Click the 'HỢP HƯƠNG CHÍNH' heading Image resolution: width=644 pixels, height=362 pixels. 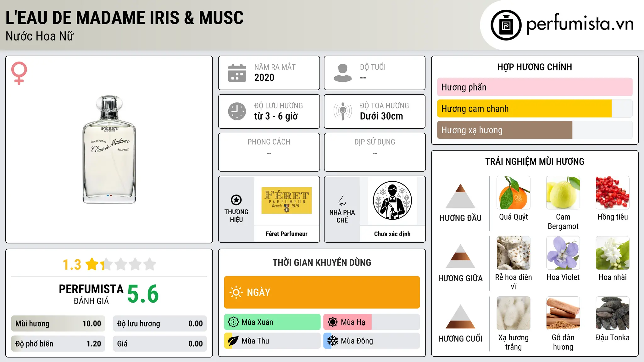[x=535, y=67]
